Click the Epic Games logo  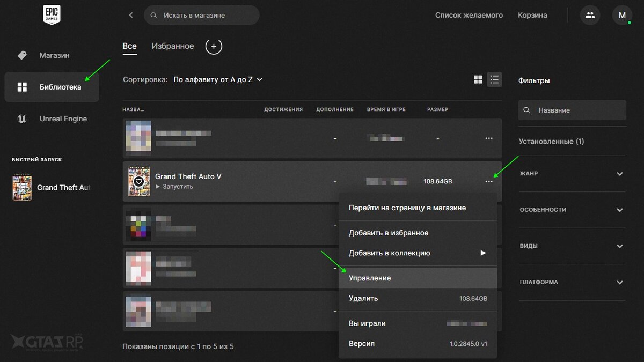click(52, 15)
